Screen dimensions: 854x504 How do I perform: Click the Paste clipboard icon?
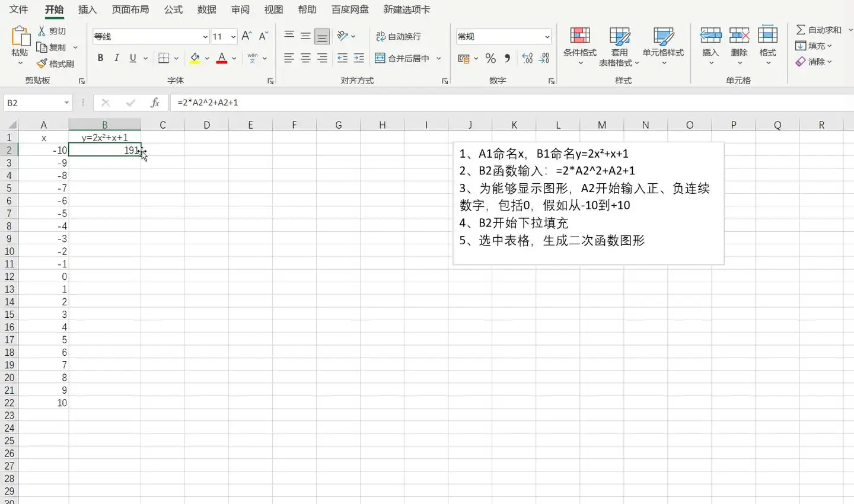20,37
